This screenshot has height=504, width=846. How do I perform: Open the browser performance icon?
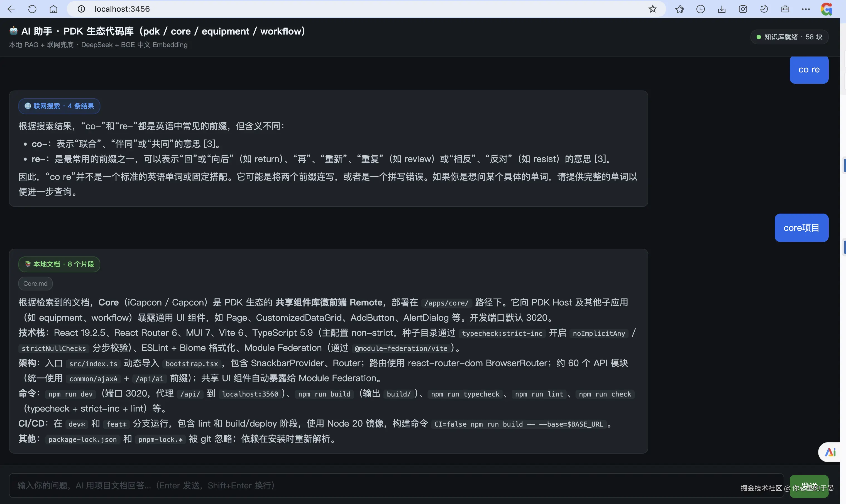(x=764, y=9)
